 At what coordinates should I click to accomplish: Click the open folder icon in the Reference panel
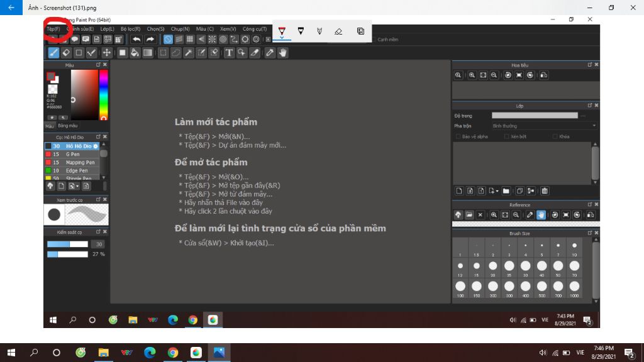coord(469,215)
